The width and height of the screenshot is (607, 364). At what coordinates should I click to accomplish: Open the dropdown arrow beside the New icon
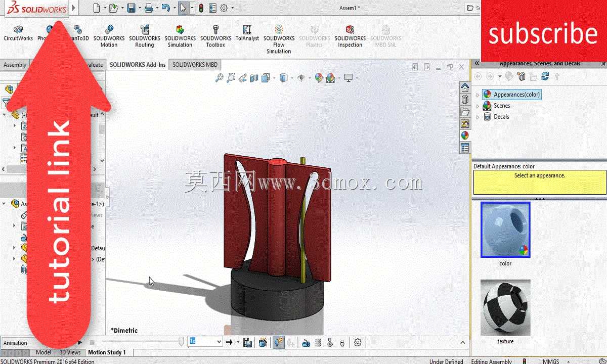pos(105,8)
